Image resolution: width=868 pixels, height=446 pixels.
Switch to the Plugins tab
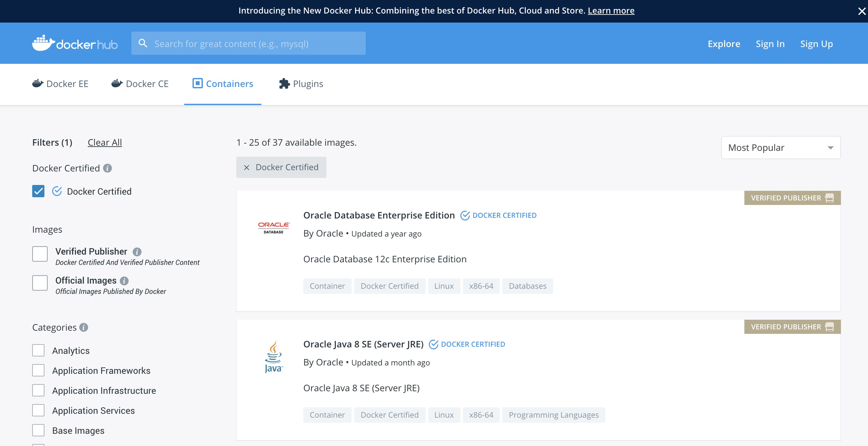coord(301,84)
